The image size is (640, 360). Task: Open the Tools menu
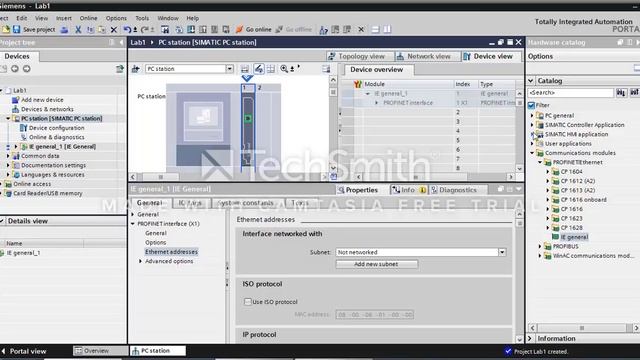[x=142, y=18]
